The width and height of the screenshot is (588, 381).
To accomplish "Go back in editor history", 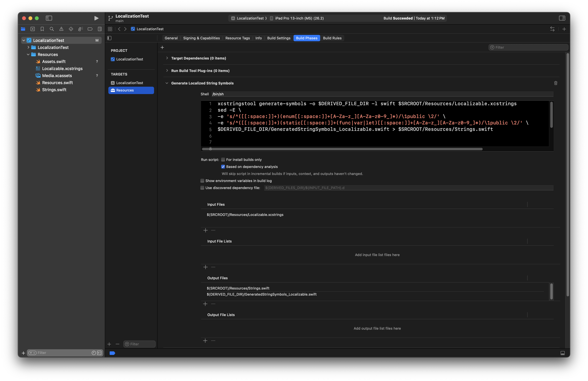I will [119, 29].
